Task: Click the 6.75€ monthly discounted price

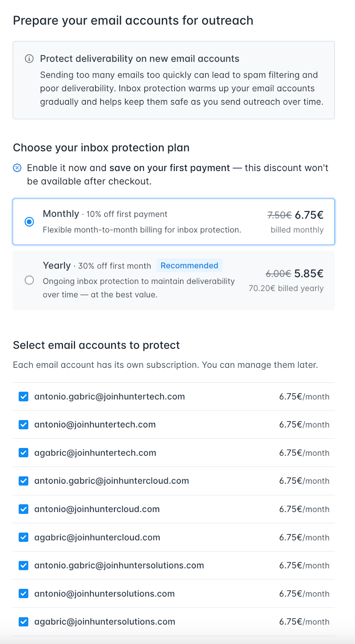Action: pyautogui.click(x=309, y=215)
